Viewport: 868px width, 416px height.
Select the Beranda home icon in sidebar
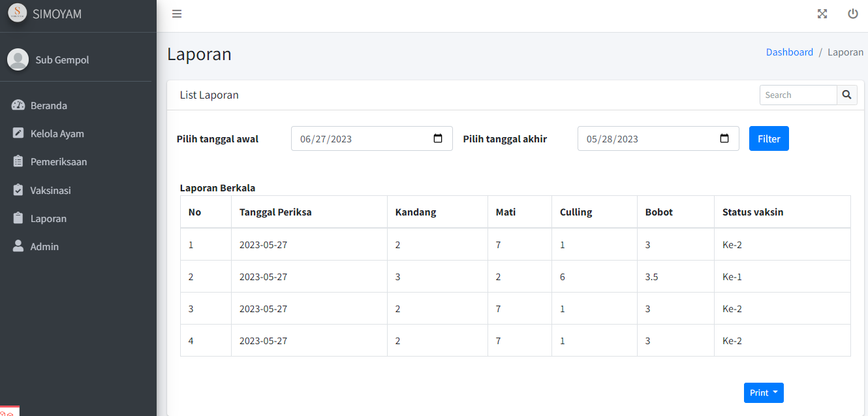[x=18, y=105]
